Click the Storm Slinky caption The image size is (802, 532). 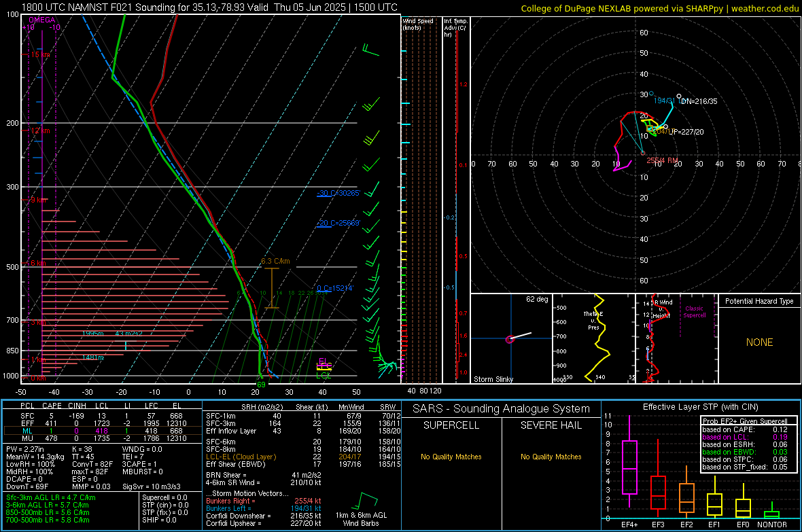pyautogui.click(x=493, y=379)
